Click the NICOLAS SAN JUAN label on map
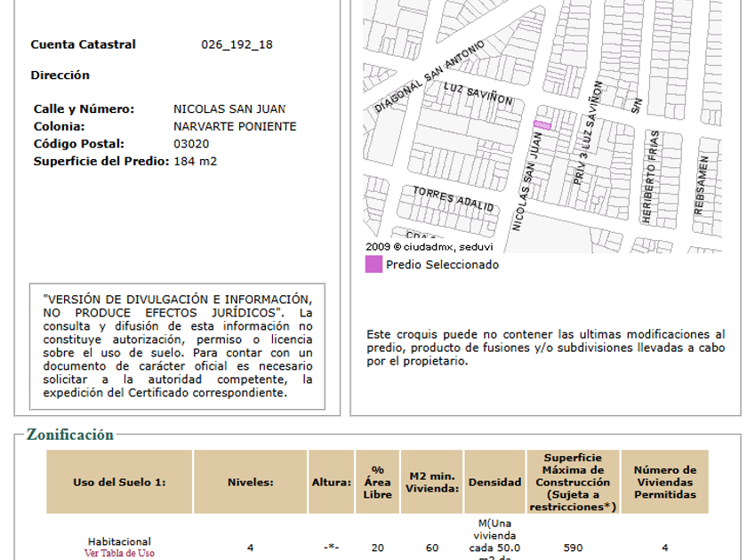This screenshot has height=560, width=747. [527, 182]
